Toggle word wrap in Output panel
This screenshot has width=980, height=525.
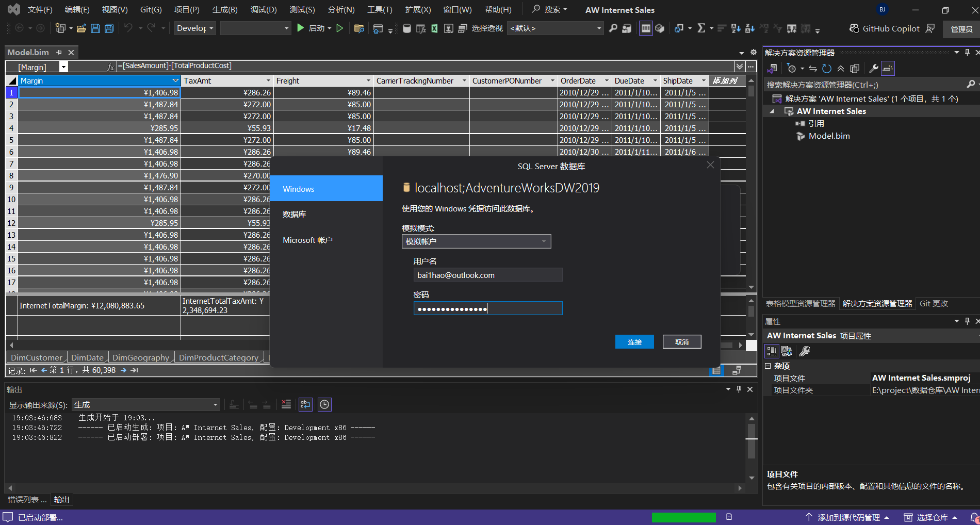point(305,404)
